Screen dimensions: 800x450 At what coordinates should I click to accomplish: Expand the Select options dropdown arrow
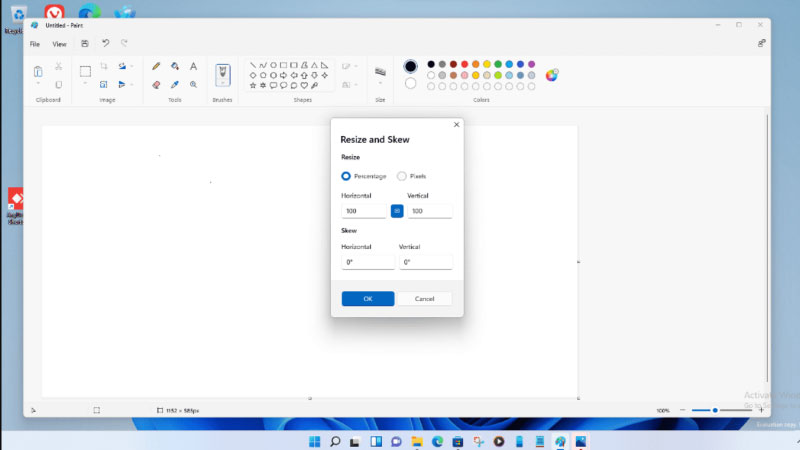click(x=85, y=84)
